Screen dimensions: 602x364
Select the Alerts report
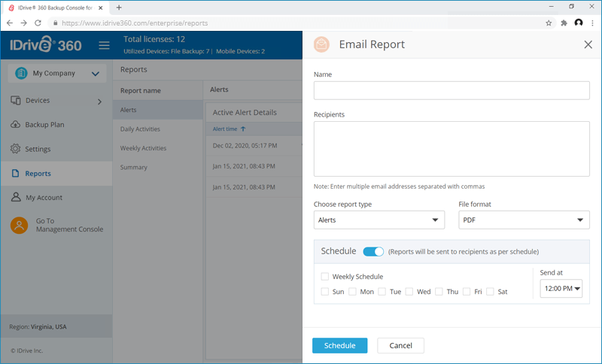point(158,110)
